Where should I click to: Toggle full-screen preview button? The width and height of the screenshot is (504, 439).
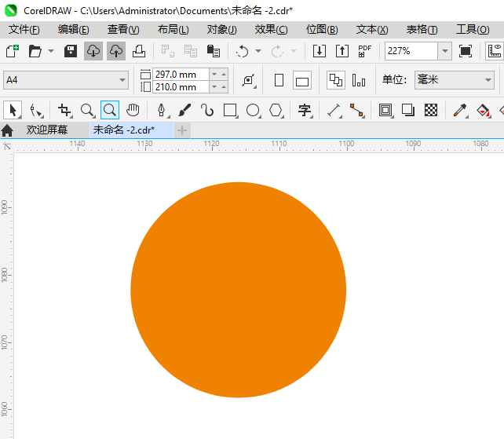(466, 51)
